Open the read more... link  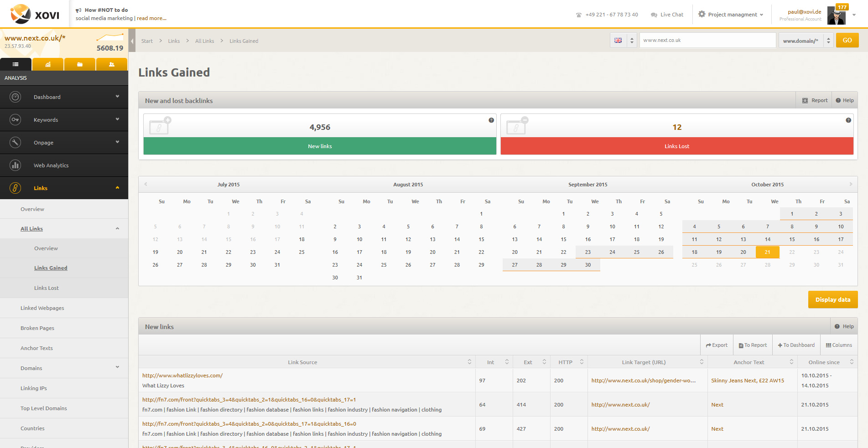coord(151,18)
